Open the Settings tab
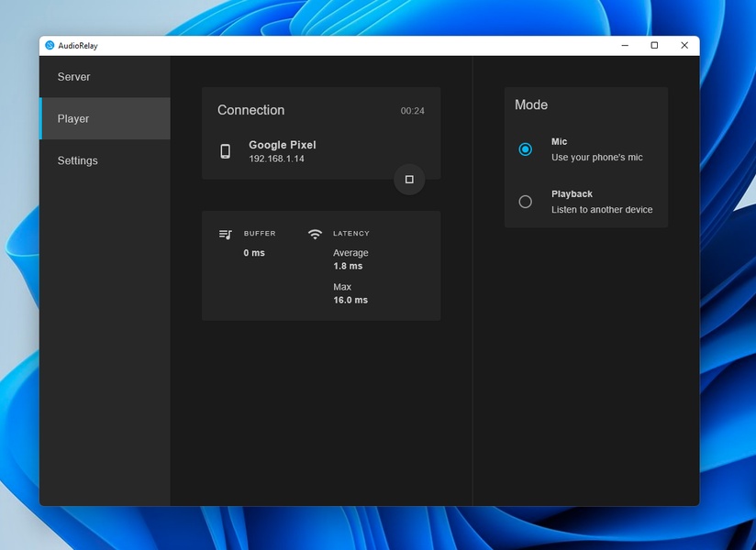Image resolution: width=756 pixels, height=550 pixels. [77, 160]
